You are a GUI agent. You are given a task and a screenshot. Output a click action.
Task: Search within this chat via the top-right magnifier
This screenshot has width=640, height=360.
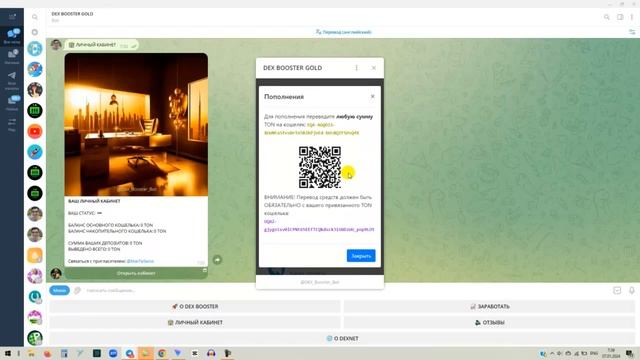point(607,17)
